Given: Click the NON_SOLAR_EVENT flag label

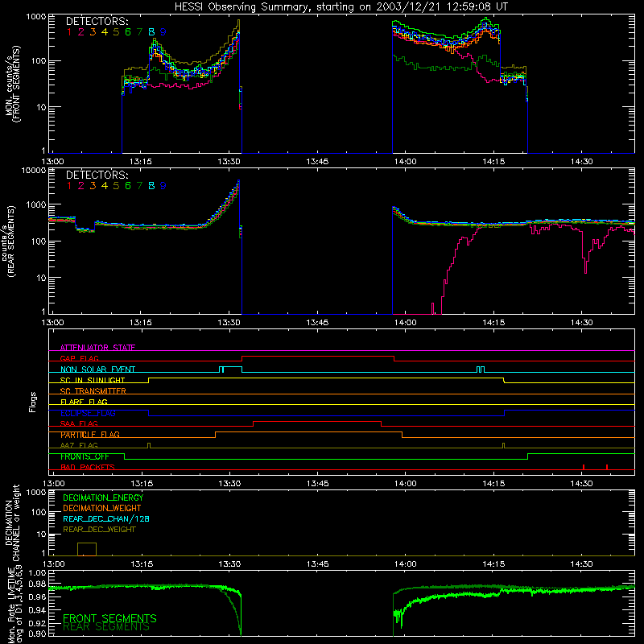Looking at the screenshot, I should [x=97, y=369].
